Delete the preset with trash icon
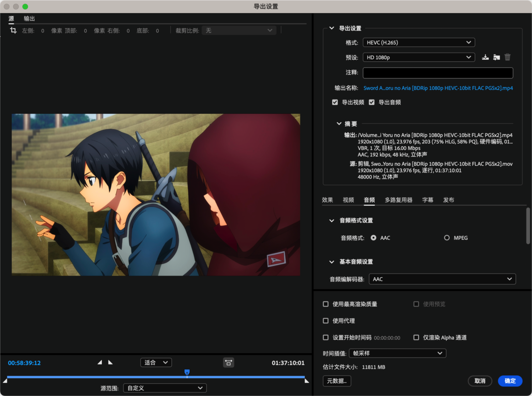The image size is (532, 396). [508, 57]
